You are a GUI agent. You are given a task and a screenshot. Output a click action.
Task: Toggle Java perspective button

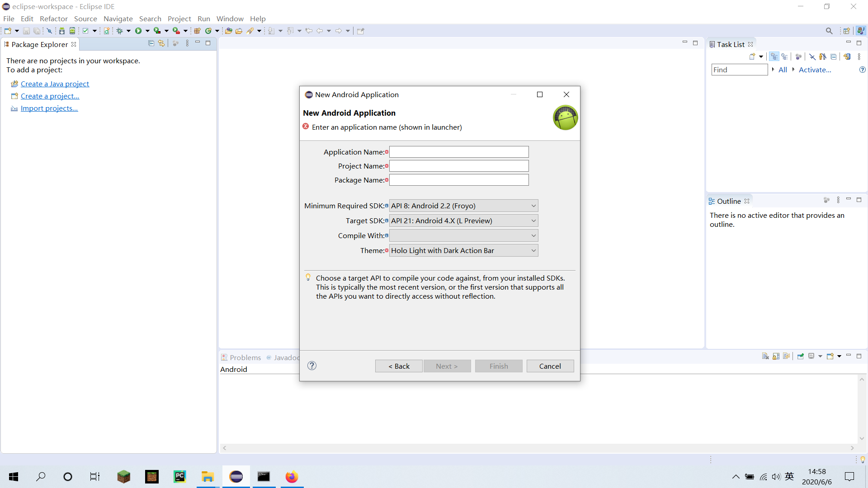pyautogui.click(x=861, y=31)
